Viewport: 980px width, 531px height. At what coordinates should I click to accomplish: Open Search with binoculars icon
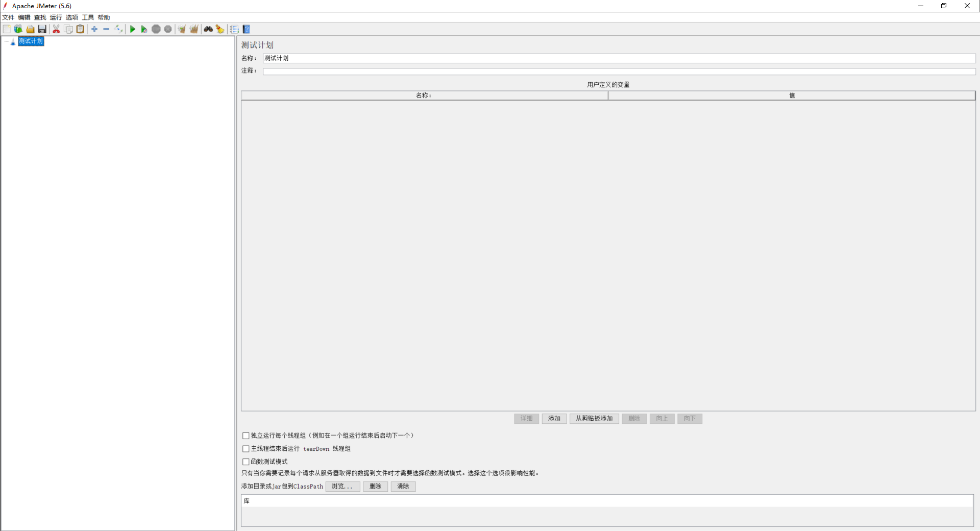click(x=208, y=29)
